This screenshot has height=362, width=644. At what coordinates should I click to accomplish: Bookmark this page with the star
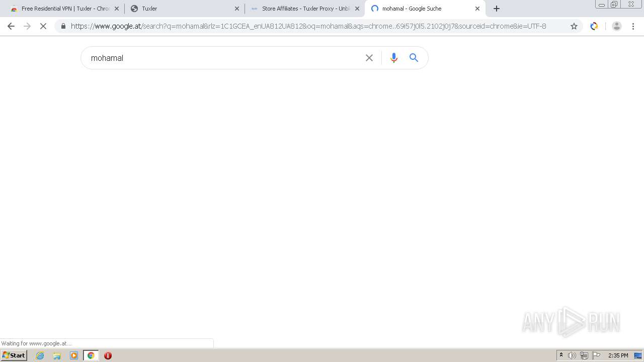point(574,26)
